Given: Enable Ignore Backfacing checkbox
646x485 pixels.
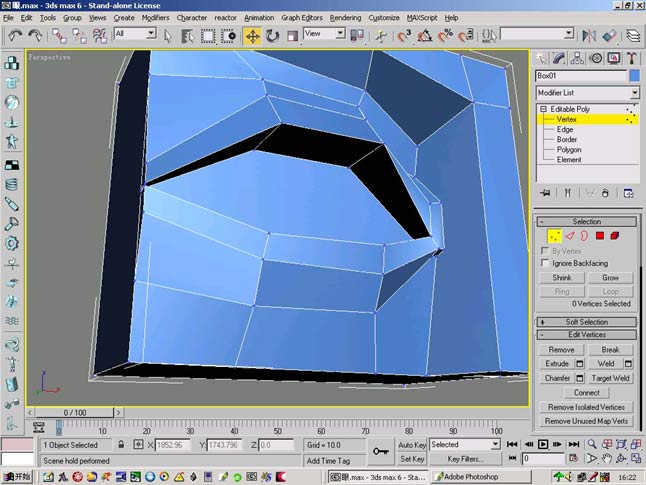Looking at the screenshot, I should click(545, 263).
